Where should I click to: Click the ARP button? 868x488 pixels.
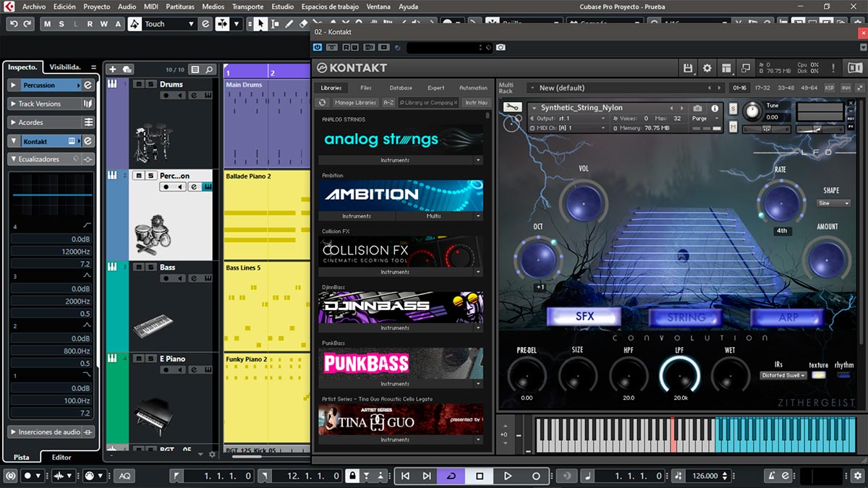[x=788, y=317]
